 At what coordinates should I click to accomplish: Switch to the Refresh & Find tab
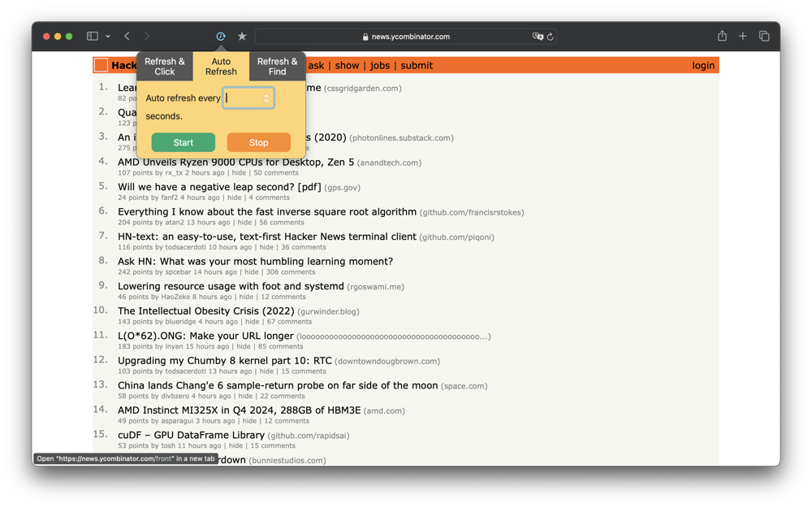click(278, 67)
